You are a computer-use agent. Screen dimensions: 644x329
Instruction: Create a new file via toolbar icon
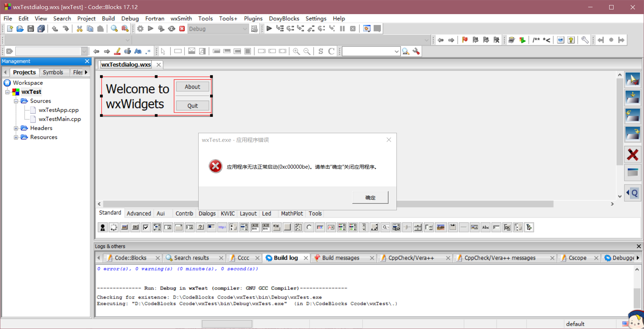[x=10, y=29]
